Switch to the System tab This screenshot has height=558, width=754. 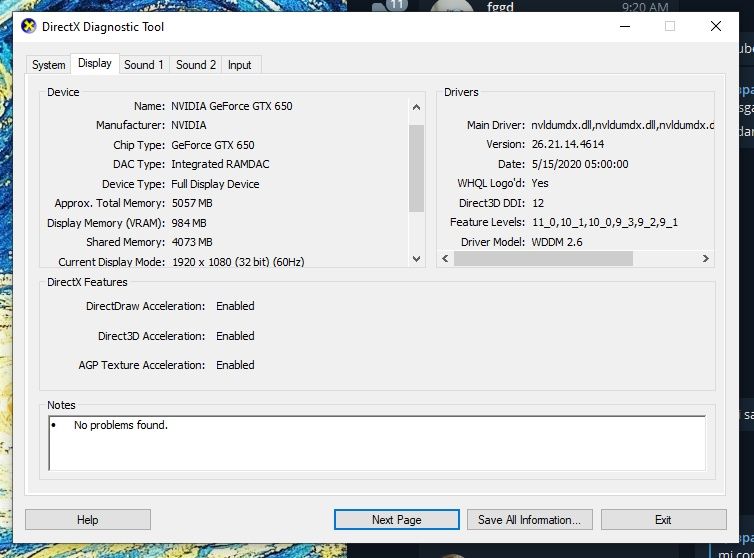point(49,64)
